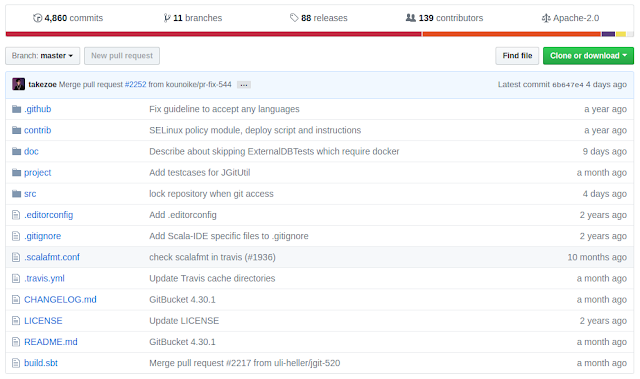Click the commits history clock icon
The height and width of the screenshot is (379, 640).
click(x=38, y=18)
